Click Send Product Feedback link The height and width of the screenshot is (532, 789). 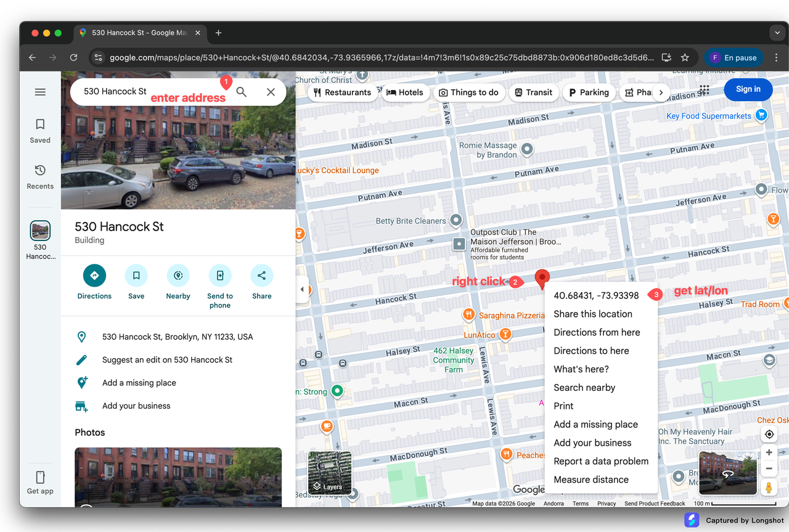(655, 504)
